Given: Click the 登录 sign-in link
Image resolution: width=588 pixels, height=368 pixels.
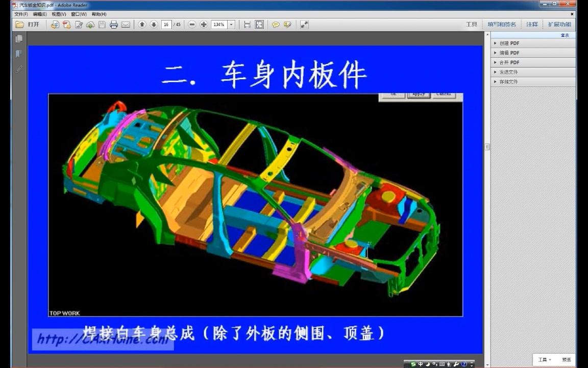Looking at the screenshot, I should [x=564, y=35].
